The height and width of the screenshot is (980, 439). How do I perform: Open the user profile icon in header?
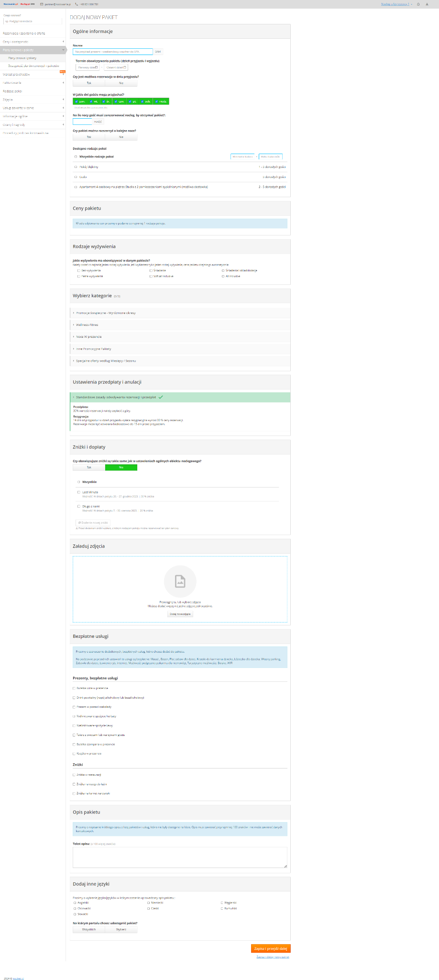pos(427,4)
